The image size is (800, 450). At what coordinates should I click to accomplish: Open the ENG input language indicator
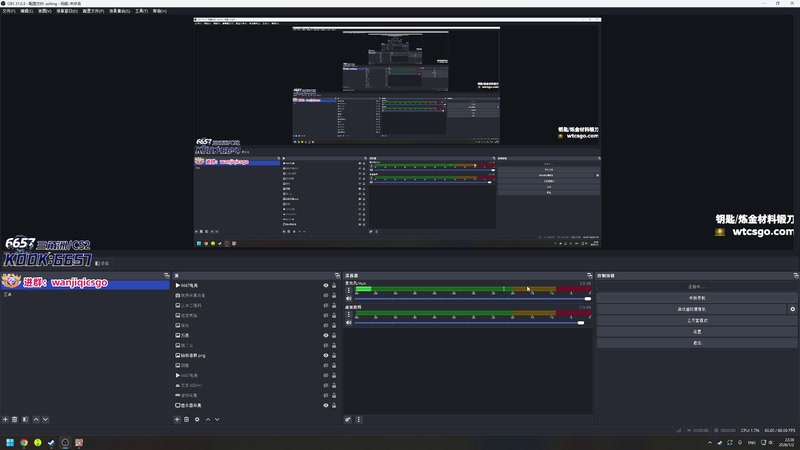[x=751, y=443]
